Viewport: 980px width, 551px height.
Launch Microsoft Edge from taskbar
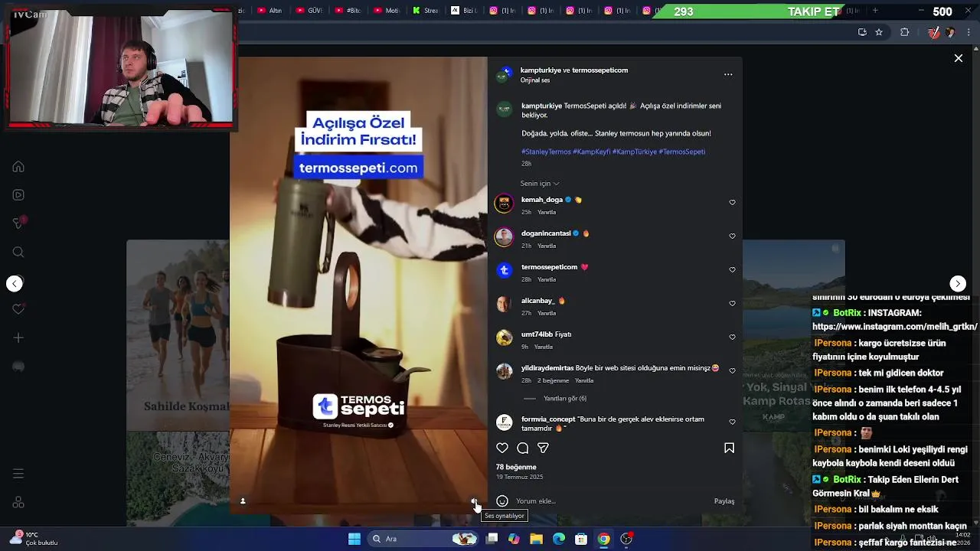559,539
